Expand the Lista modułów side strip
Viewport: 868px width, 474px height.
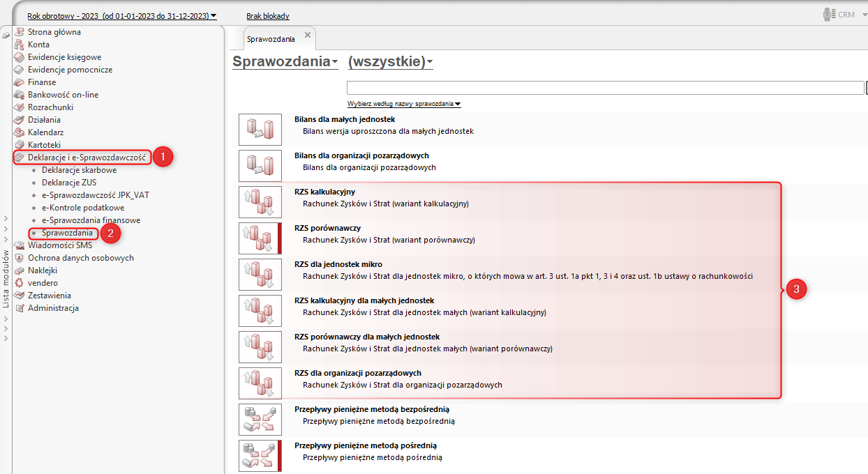point(6,279)
